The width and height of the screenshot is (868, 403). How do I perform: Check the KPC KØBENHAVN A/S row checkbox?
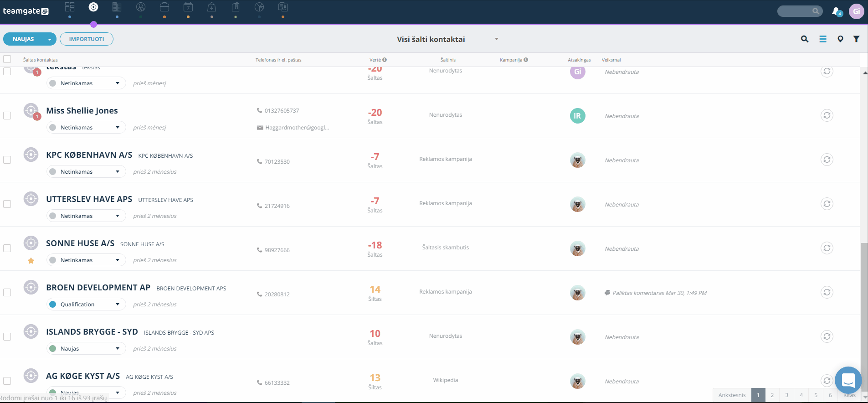(7, 160)
